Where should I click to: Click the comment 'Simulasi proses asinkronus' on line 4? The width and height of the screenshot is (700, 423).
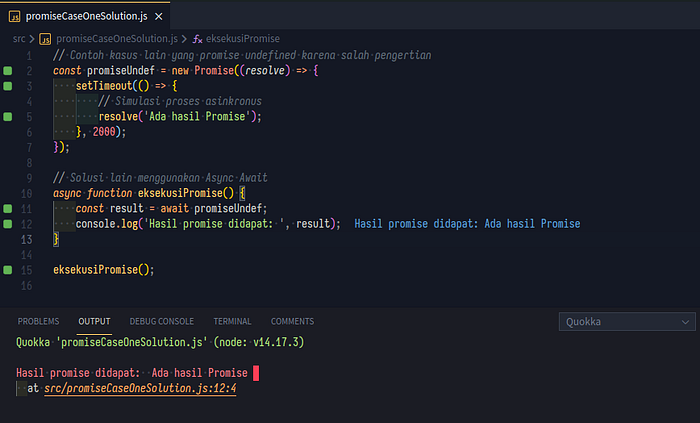[x=180, y=101]
